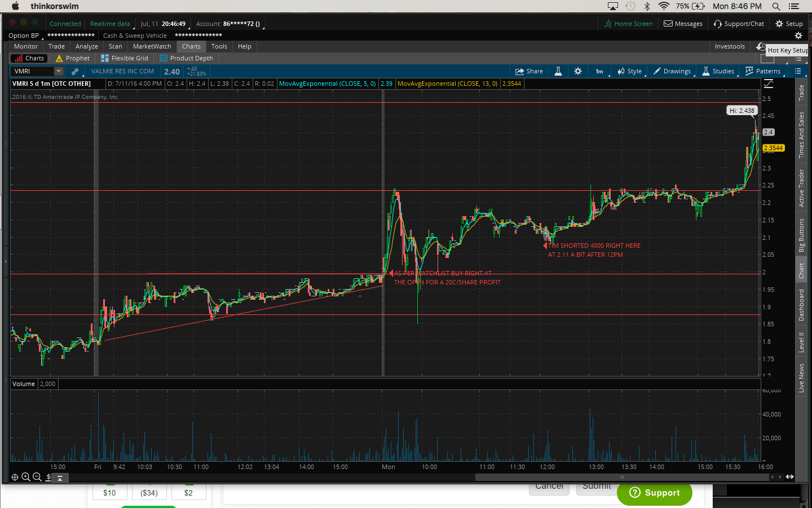Open the Share chart option
Image resolution: width=812 pixels, height=508 pixels.
pyautogui.click(x=529, y=71)
